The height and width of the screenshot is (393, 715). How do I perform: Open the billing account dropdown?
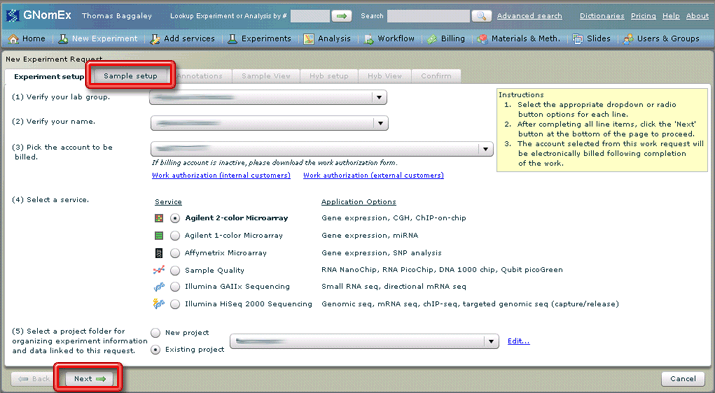click(322, 149)
